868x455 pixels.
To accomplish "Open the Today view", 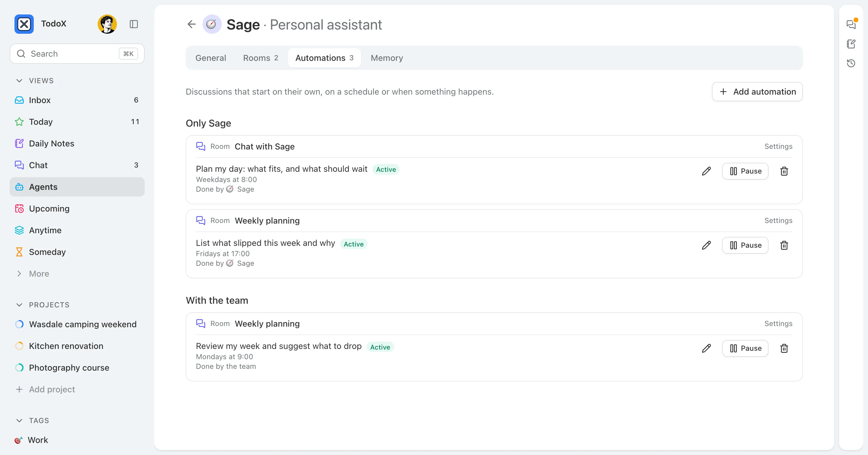I will 77,121.
